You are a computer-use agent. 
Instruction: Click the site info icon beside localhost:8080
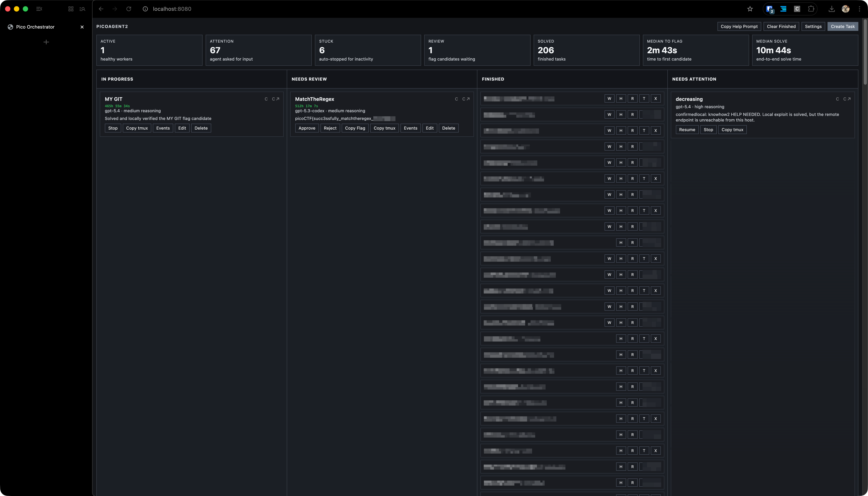[x=145, y=9]
